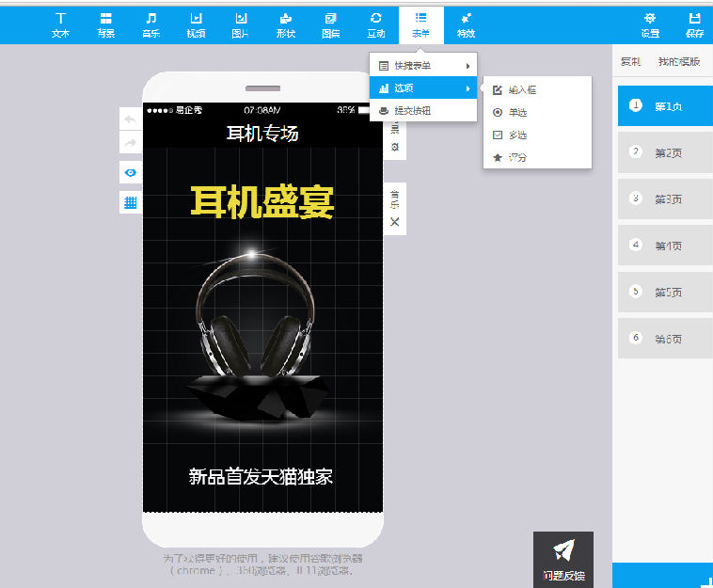This screenshot has height=588, width=713.
Task: Insert 输入框 input field option
Action: [x=537, y=90]
